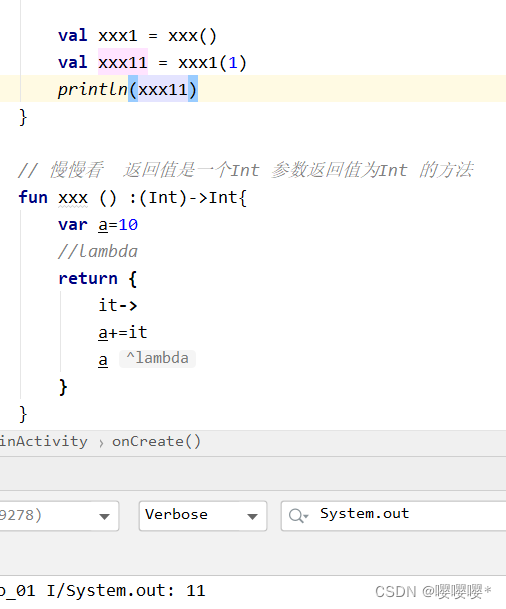The width and height of the screenshot is (506, 609).
Task: Click the highlighted xxx11 variable declaration
Action: pyautogui.click(x=123, y=63)
